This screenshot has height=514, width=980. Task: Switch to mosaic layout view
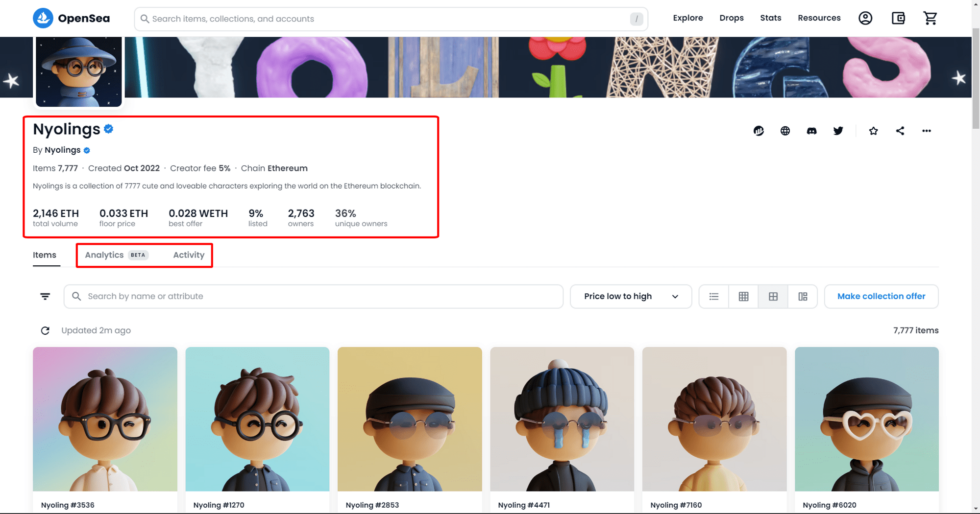coord(803,297)
